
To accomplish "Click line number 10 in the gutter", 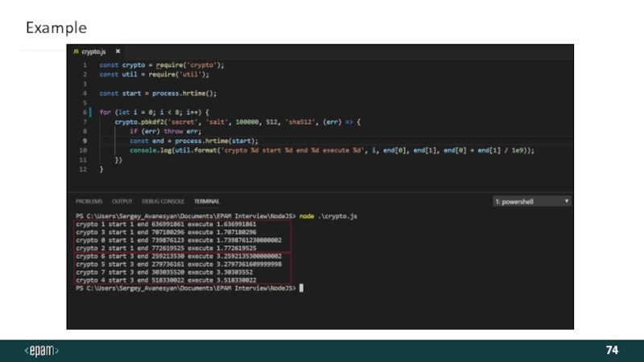I will tap(83, 150).
